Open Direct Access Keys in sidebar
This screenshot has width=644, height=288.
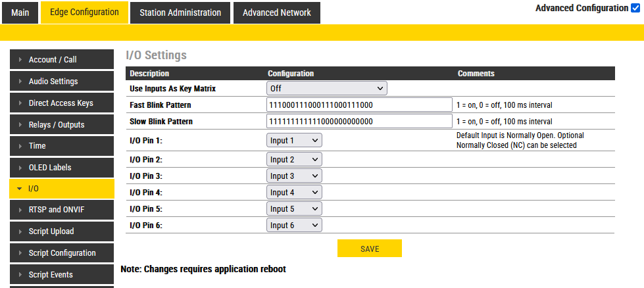[62, 103]
